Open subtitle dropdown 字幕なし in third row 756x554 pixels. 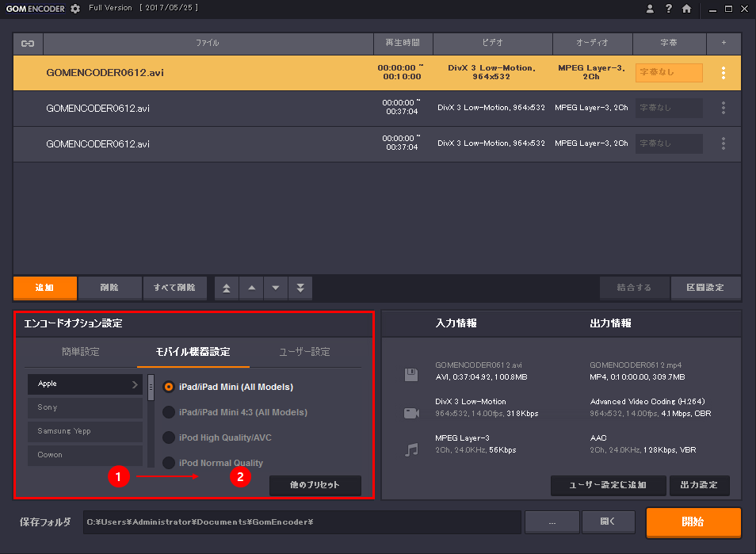[669, 143]
